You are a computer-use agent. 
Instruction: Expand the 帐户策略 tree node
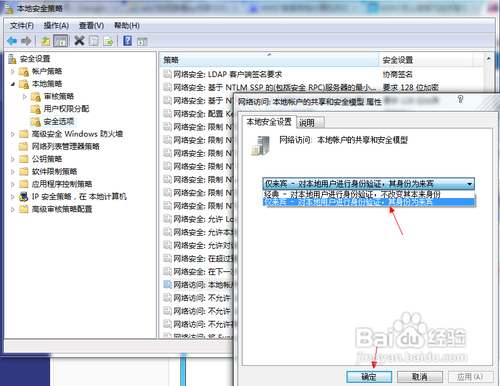click(x=13, y=71)
